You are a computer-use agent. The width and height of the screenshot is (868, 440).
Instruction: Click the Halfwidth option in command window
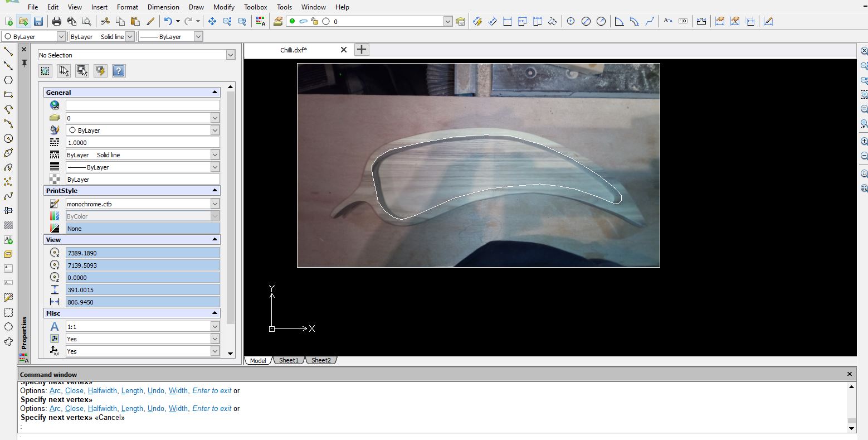pyautogui.click(x=103, y=409)
